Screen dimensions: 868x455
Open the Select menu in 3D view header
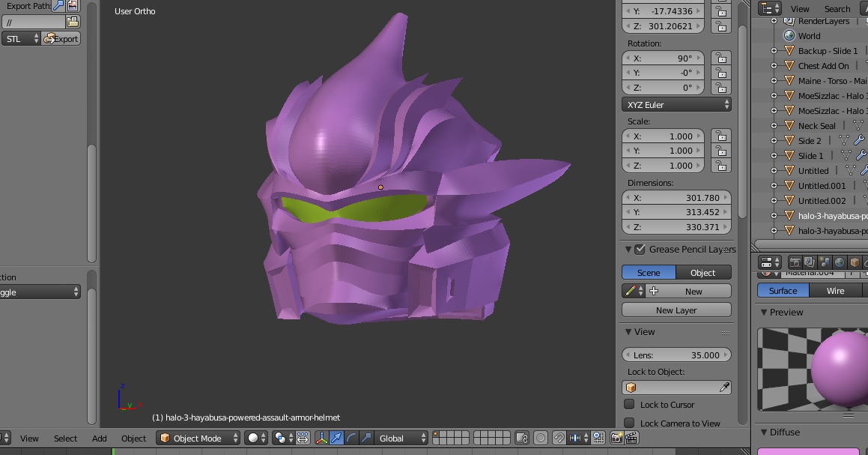pos(65,439)
